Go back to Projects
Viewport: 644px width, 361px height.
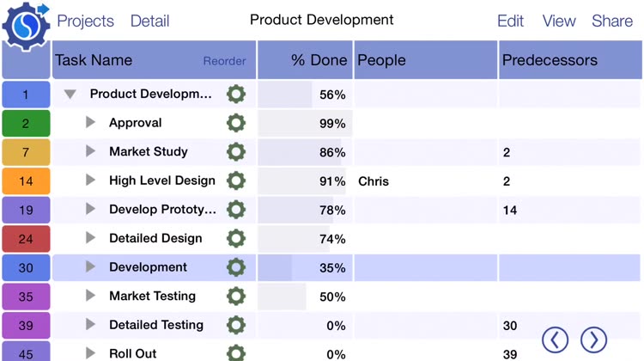point(85,21)
